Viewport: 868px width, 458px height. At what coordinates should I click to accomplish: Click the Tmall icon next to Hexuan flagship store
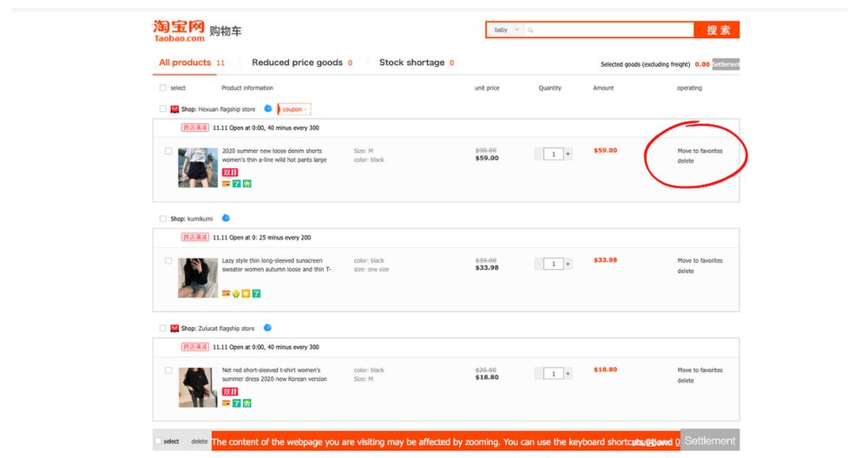click(174, 109)
